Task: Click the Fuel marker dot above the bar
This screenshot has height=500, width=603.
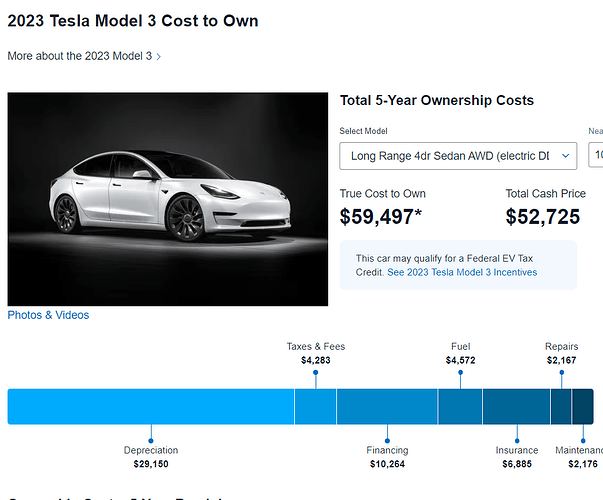Action: point(461,372)
